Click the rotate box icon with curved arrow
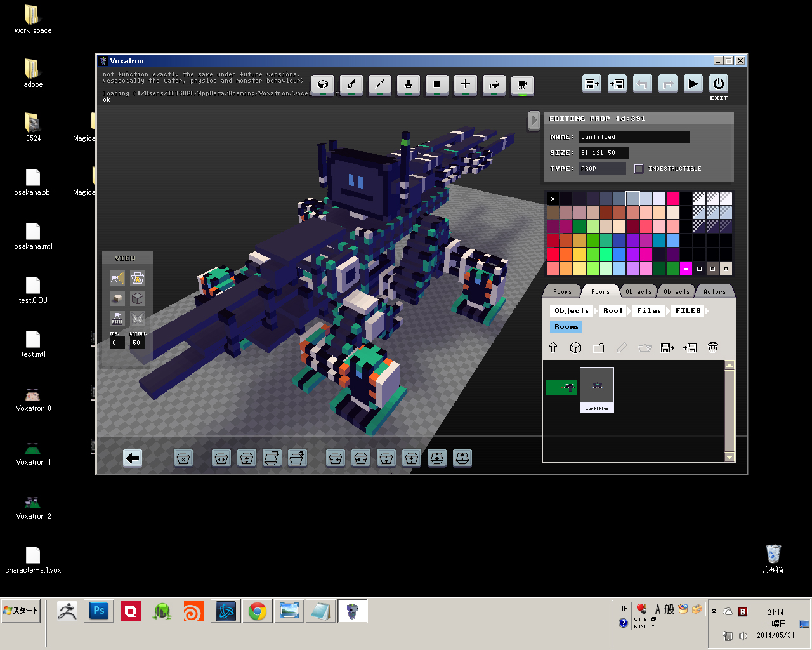The height and width of the screenshot is (650, 812). point(272,458)
